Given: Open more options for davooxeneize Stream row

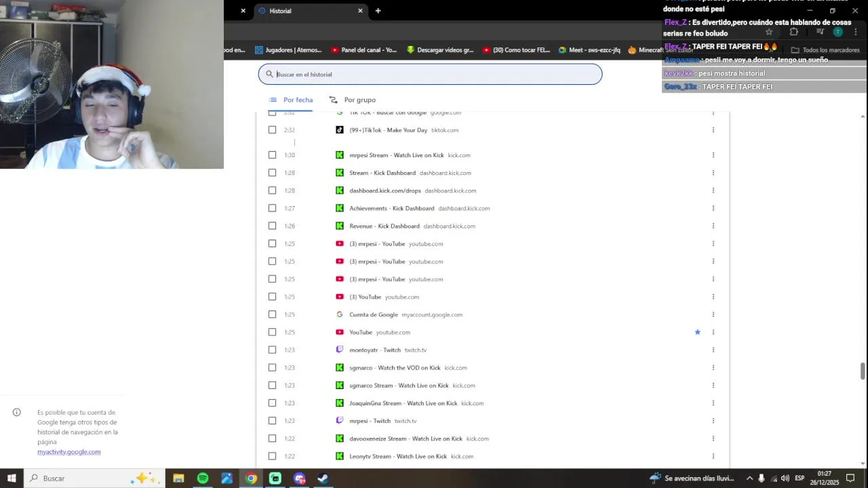Looking at the screenshot, I should (713, 439).
